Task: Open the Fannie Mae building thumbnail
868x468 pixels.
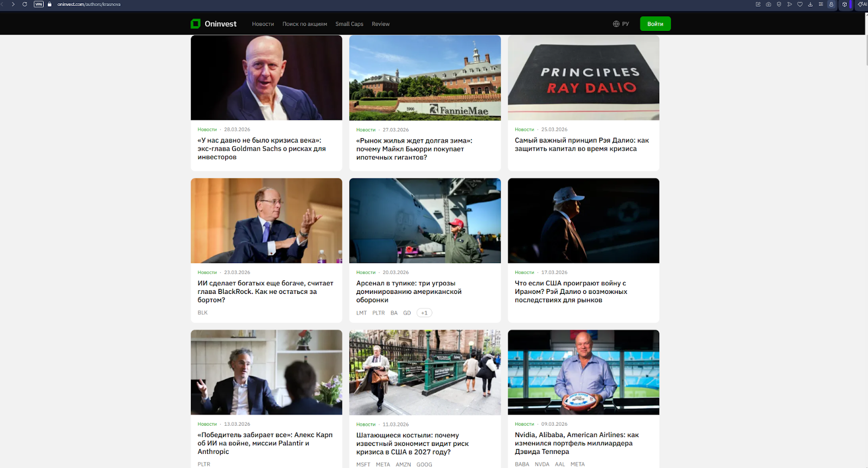Action: [425, 78]
